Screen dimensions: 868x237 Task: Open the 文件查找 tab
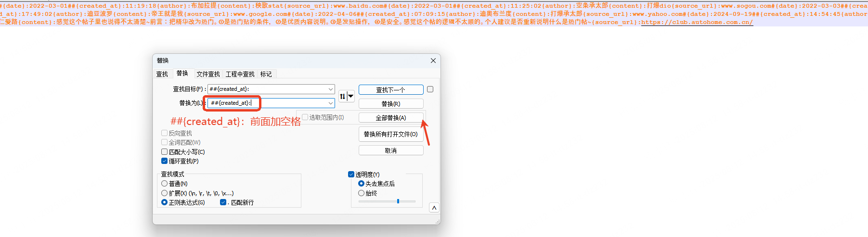(208, 74)
